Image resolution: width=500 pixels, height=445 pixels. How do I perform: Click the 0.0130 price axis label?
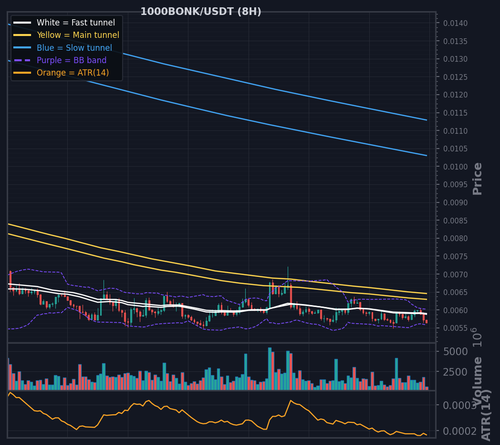point(455,59)
